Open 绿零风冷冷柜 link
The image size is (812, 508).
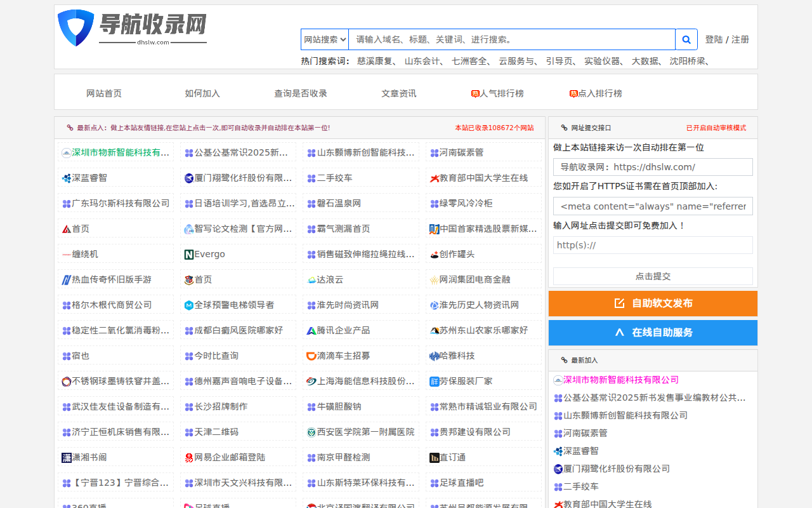tap(466, 203)
